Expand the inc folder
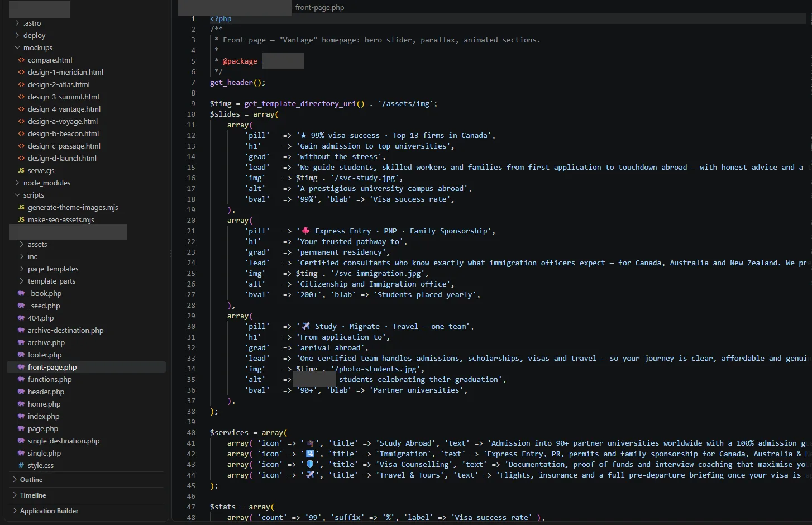This screenshot has width=812, height=525. pos(22,256)
